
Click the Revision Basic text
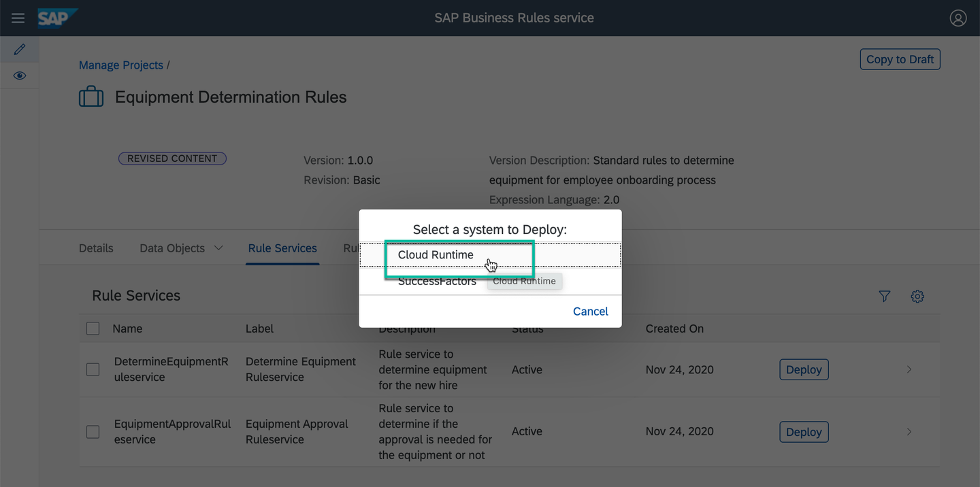(342, 180)
